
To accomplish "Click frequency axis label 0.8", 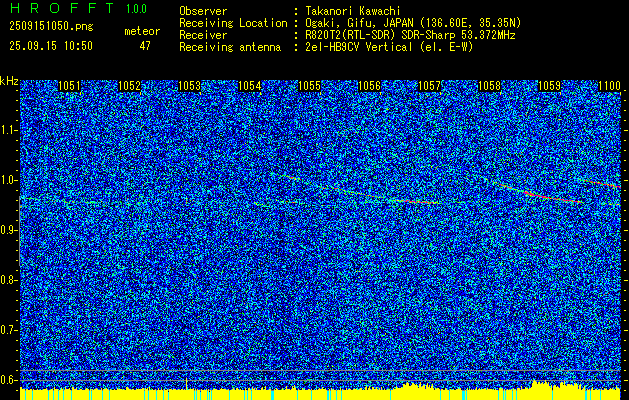I will tap(8, 280).
